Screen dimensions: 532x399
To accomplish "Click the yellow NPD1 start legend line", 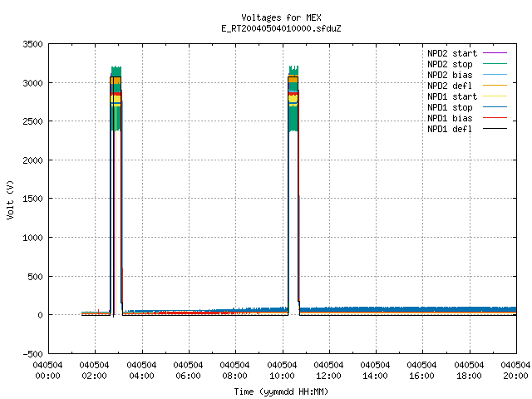I will pos(495,96).
